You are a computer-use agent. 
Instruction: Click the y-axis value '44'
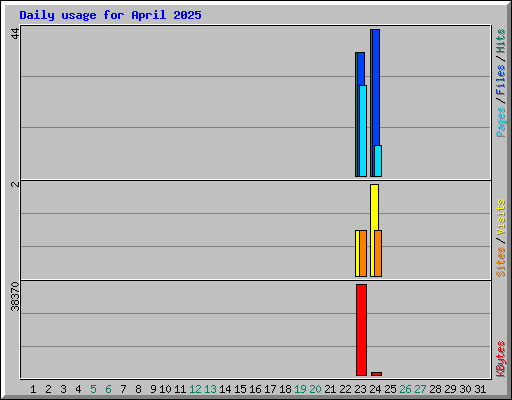tap(15, 33)
